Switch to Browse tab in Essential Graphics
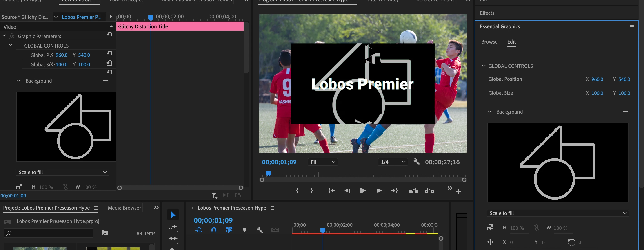The width and height of the screenshot is (644, 250). (x=489, y=42)
